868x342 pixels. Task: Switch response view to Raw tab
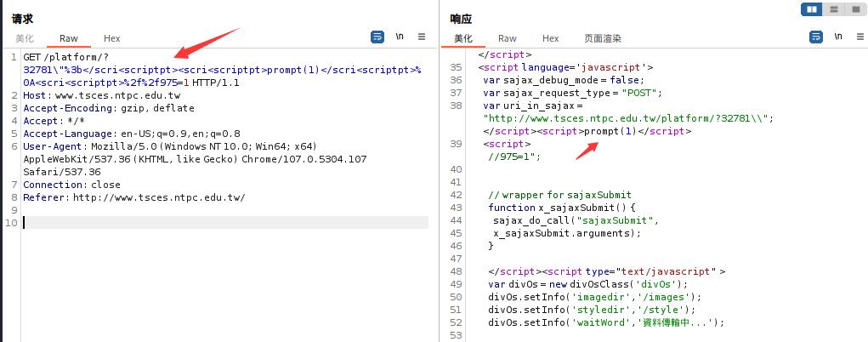click(507, 38)
